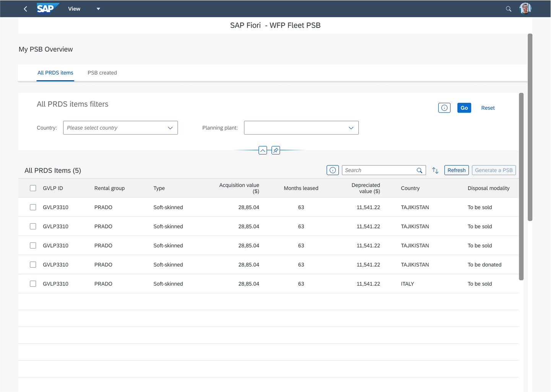Click the GVLP ID column header
Screen dimensions: 551x392
(53, 188)
